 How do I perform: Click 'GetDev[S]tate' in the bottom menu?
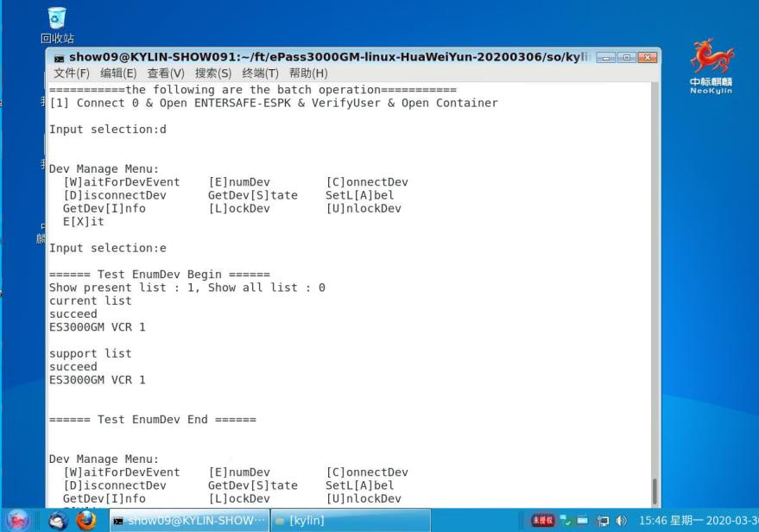253,485
